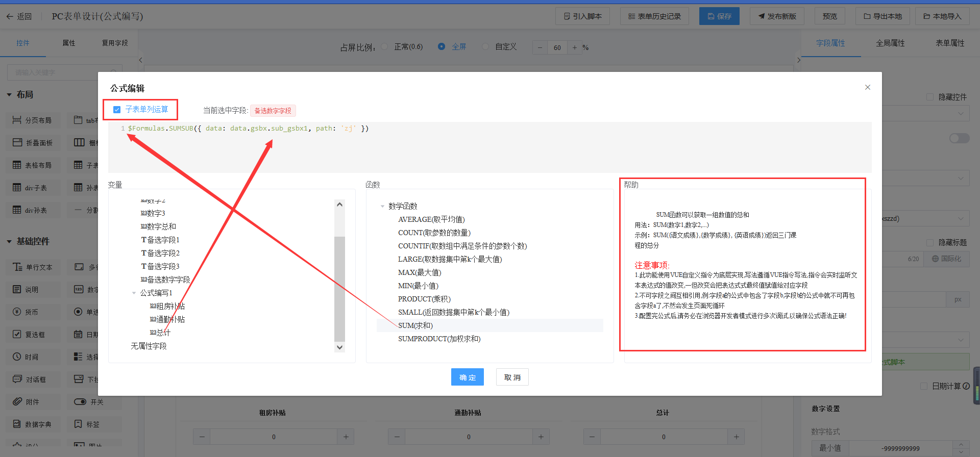980x457 pixels.
Task: Check 隐藏控件 checkbox
Action: tap(930, 97)
